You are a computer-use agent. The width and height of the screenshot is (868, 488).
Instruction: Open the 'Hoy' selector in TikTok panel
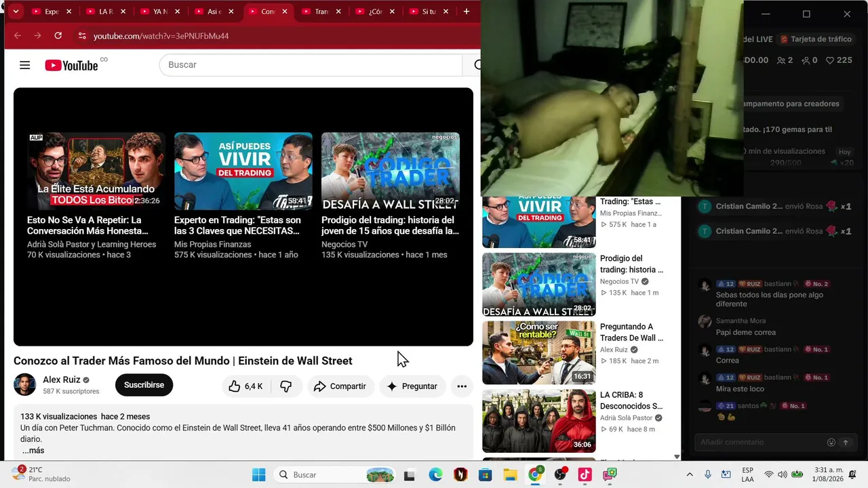tap(844, 152)
